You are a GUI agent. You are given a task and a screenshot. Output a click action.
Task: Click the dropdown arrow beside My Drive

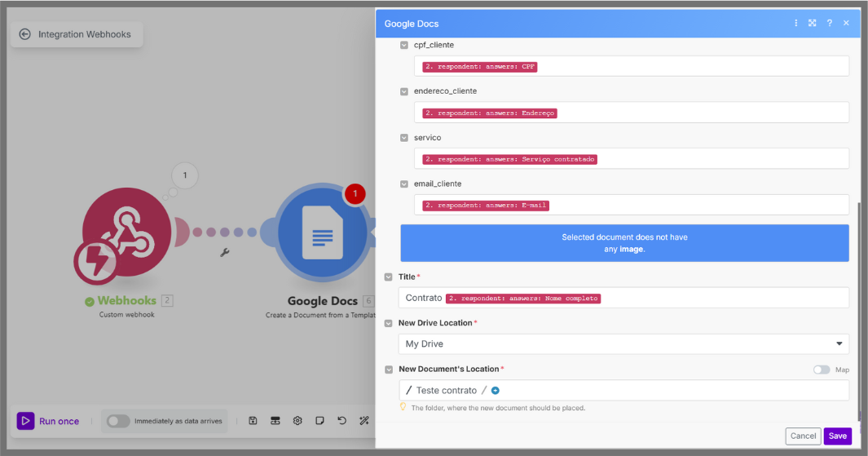(x=839, y=344)
